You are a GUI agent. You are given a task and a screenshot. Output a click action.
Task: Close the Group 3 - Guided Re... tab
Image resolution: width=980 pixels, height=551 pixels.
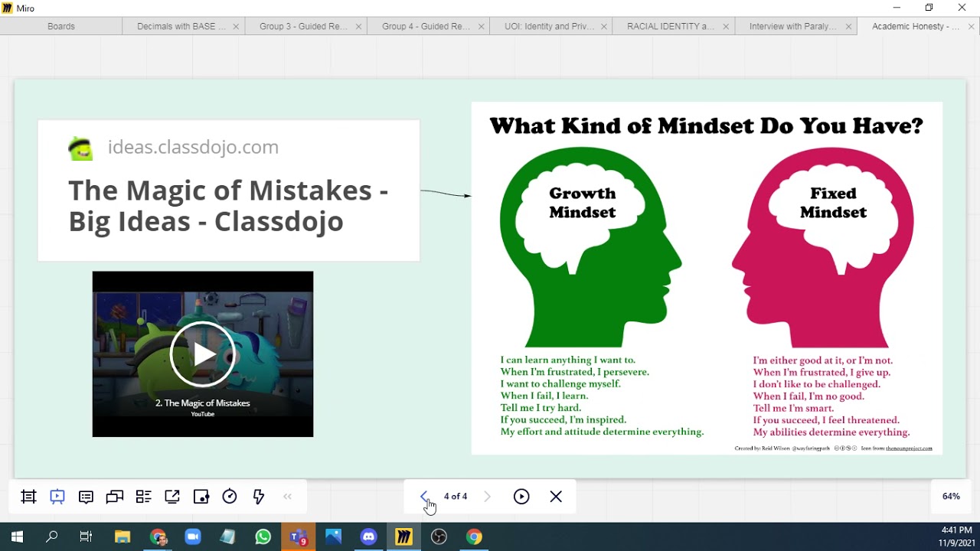pos(358,26)
